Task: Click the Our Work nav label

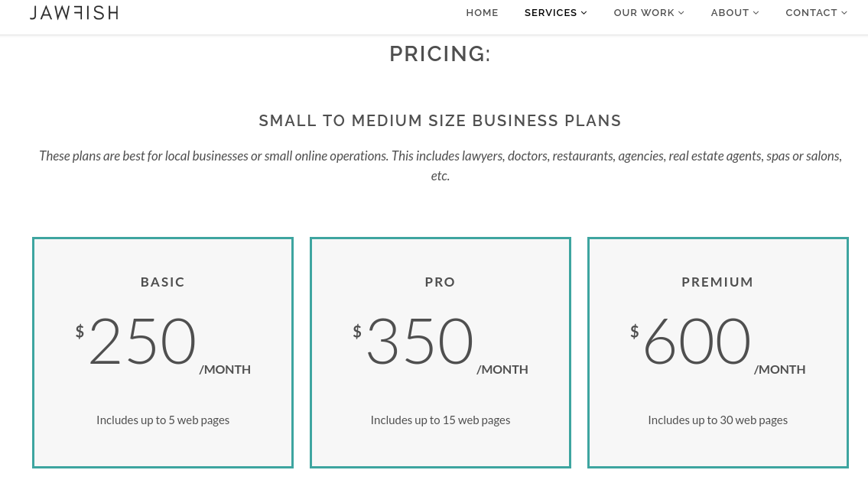Action: pos(644,13)
